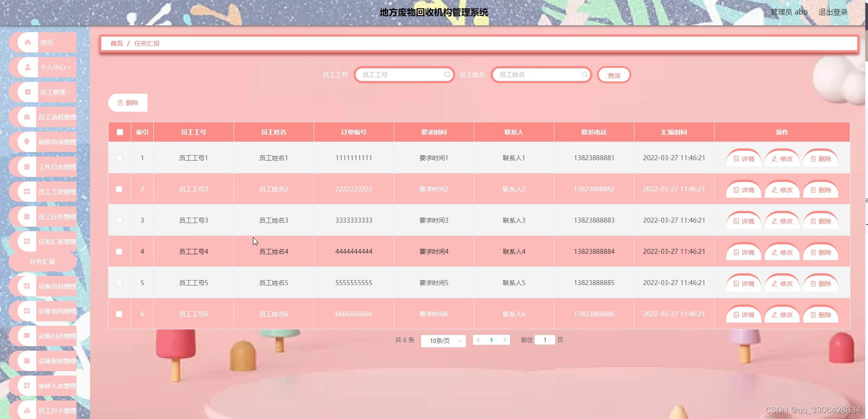
Task: Toggle the select-all header checkbox
Action: [120, 132]
